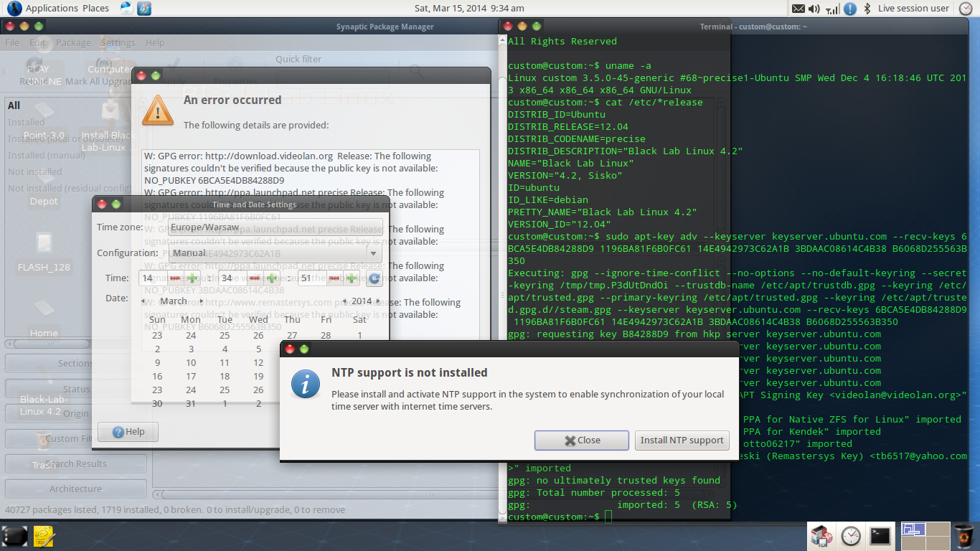Go to next month after March
Image resolution: width=980 pixels, height=551 pixels.
tap(203, 301)
